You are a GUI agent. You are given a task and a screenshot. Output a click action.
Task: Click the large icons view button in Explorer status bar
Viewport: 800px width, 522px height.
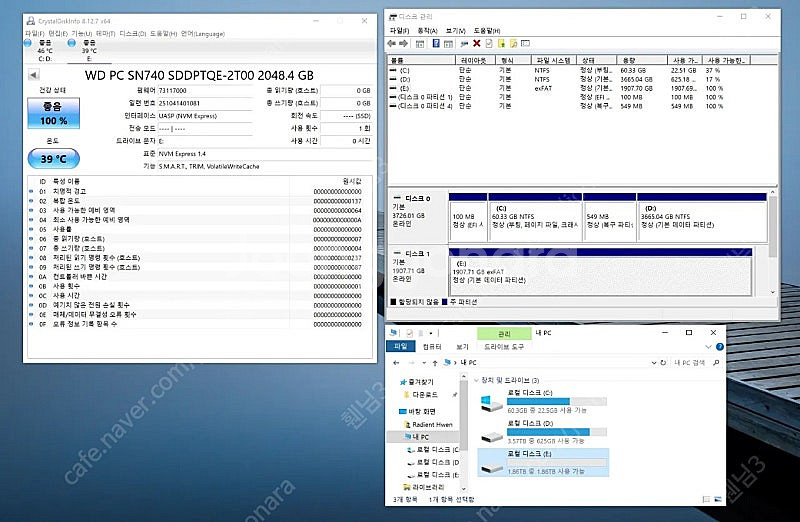tap(718, 499)
